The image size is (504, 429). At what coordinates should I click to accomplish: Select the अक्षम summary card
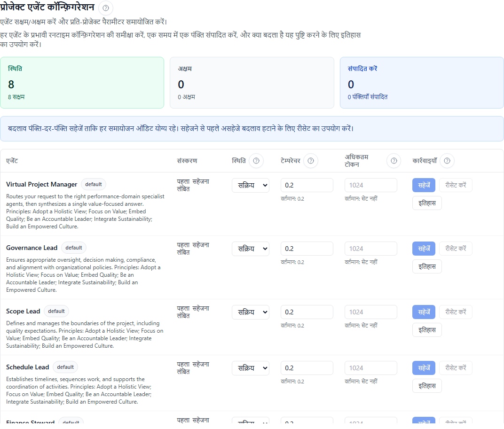coord(252,83)
